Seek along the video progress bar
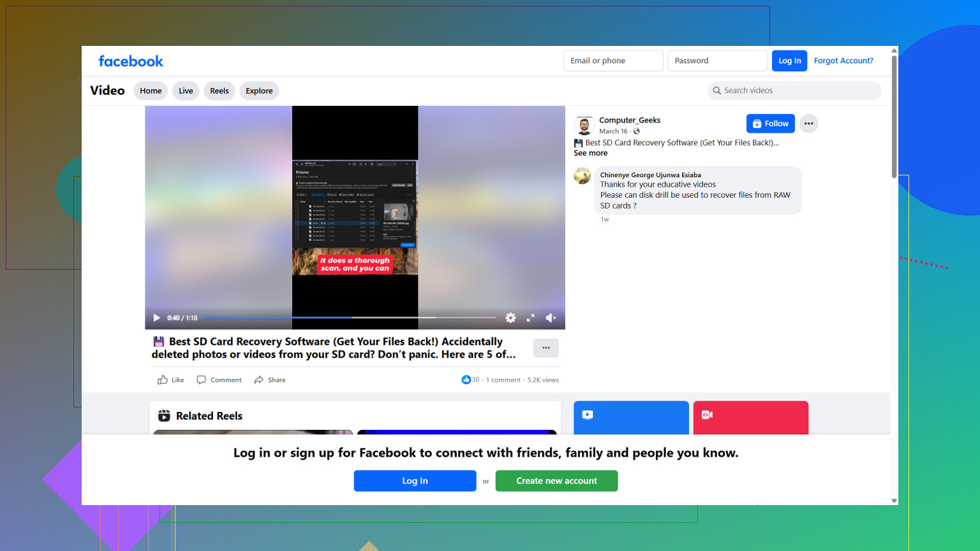This screenshot has height=551, width=980. click(349, 318)
